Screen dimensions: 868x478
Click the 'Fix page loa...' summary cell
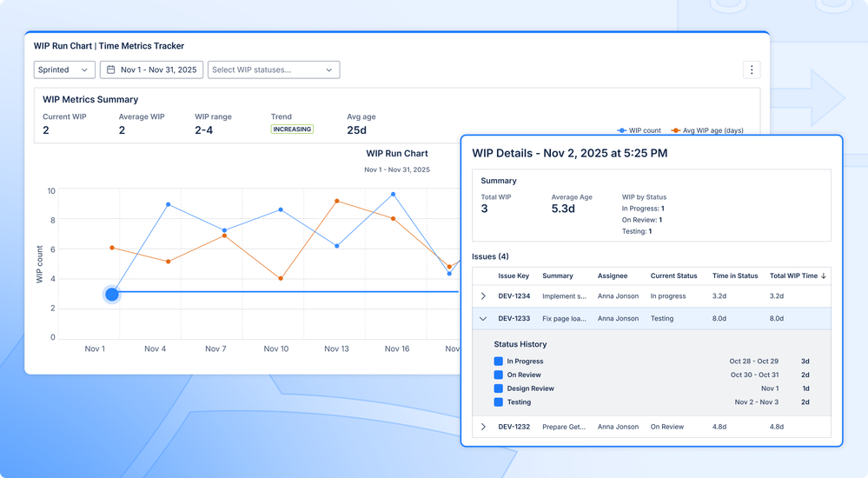[564, 318]
